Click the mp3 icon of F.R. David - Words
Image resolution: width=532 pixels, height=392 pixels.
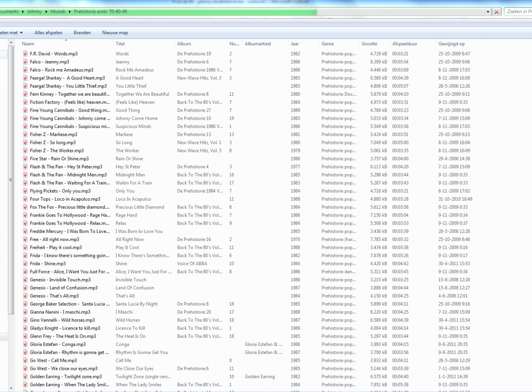(x=26, y=54)
